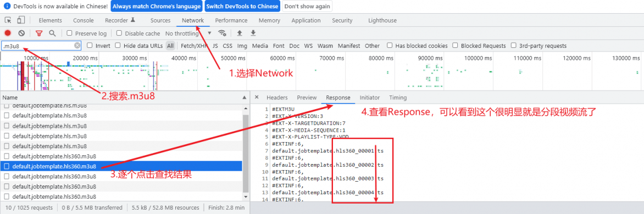
Task: Open the Lighthouse tab
Action: [382, 20]
